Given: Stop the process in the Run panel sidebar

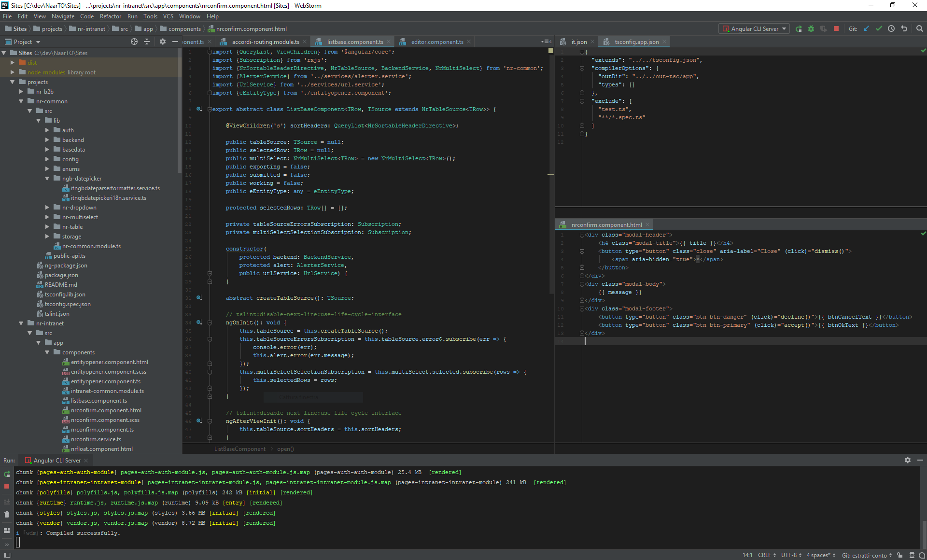Looking at the screenshot, I should pos(7,486).
